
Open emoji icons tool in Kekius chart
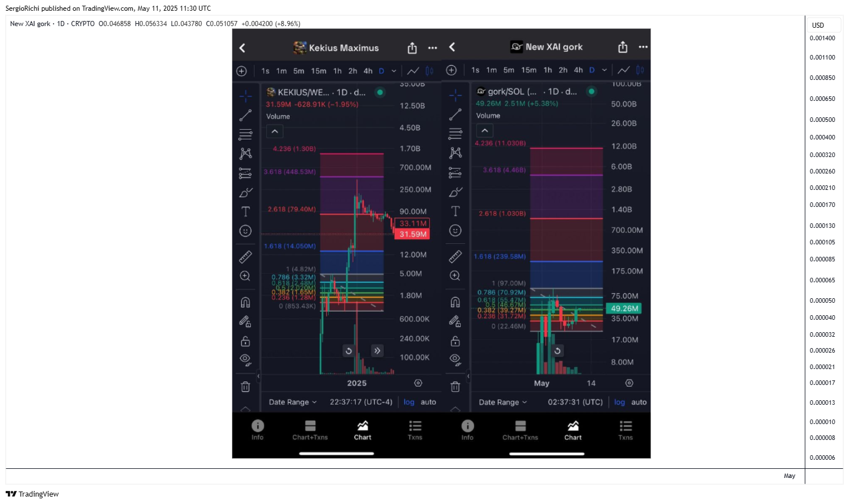tap(246, 231)
